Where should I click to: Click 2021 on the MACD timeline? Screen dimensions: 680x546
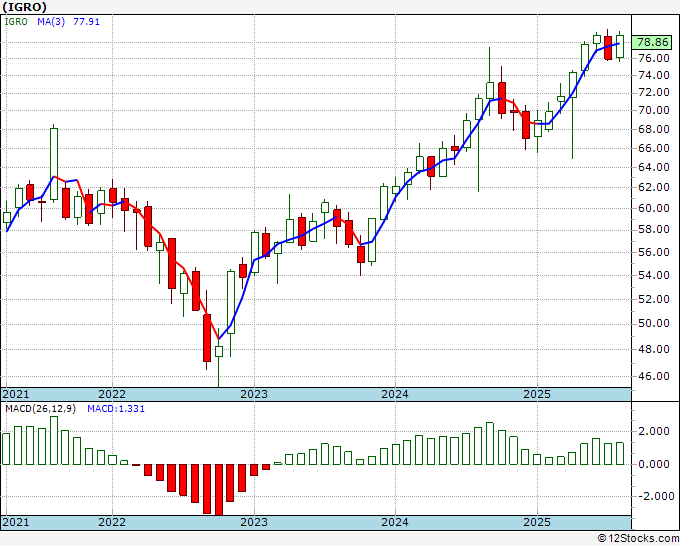[16, 522]
